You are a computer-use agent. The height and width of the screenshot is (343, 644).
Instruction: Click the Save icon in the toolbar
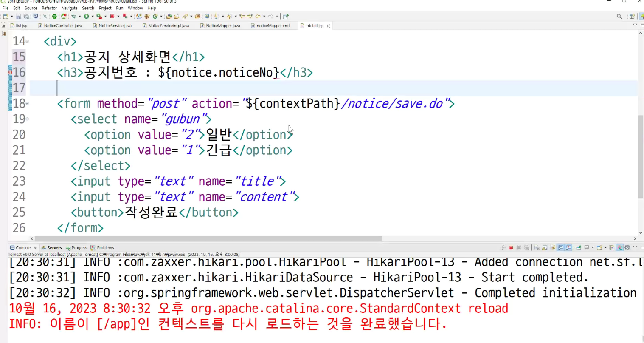click(18, 17)
